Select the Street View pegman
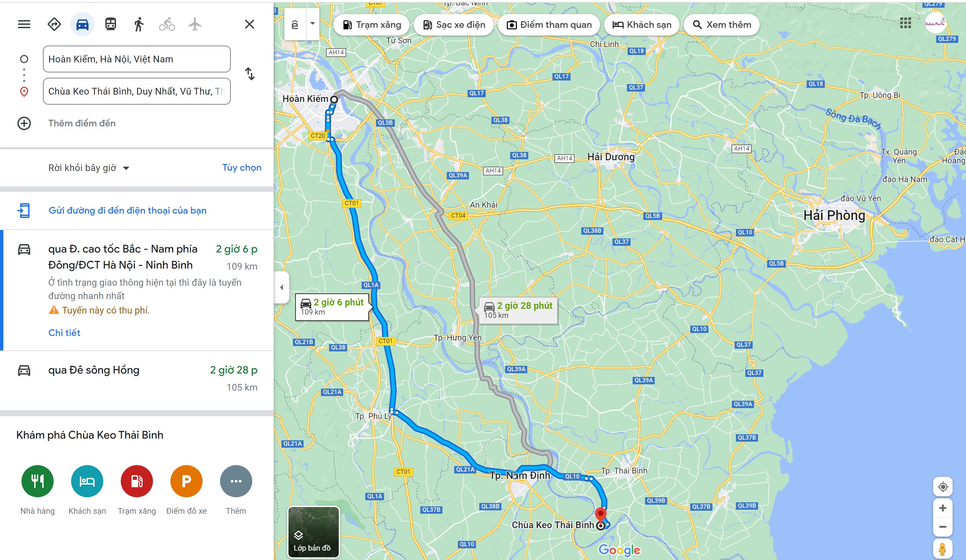966x560 pixels. tap(943, 549)
